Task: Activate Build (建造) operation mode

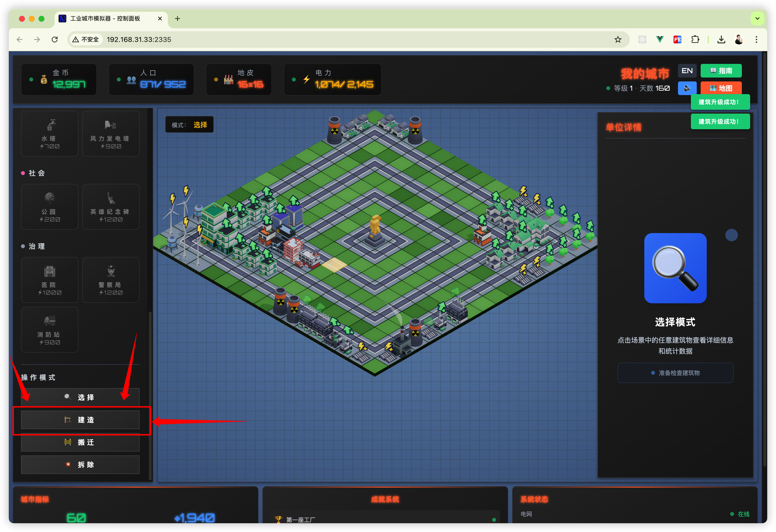Action: [x=80, y=420]
